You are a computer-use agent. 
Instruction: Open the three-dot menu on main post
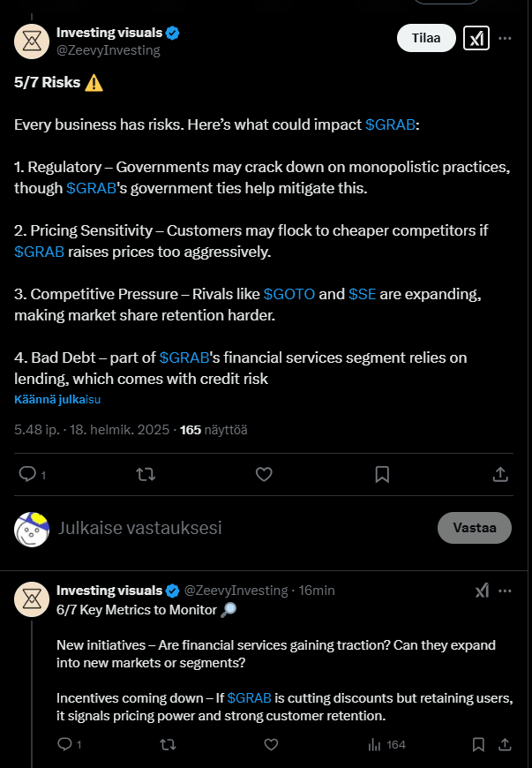tap(506, 38)
